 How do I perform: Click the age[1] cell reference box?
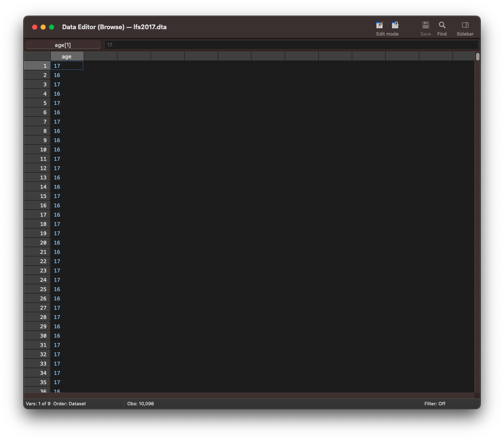tap(63, 45)
